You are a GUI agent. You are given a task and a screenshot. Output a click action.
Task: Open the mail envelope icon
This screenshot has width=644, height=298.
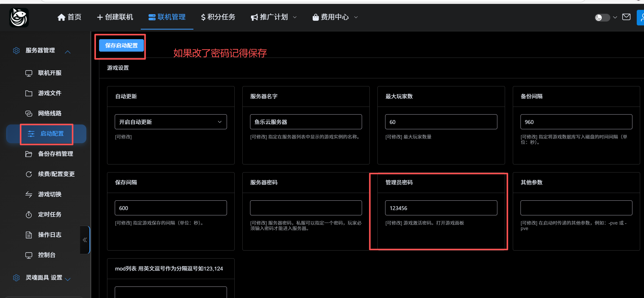pyautogui.click(x=626, y=17)
